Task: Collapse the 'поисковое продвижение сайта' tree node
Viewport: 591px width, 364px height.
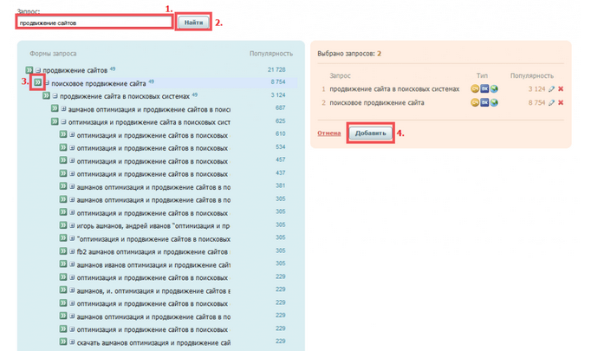Action: (x=47, y=83)
